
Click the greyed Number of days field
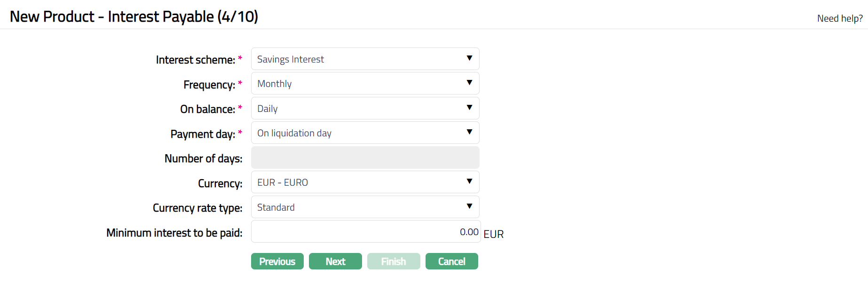pyautogui.click(x=365, y=158)
